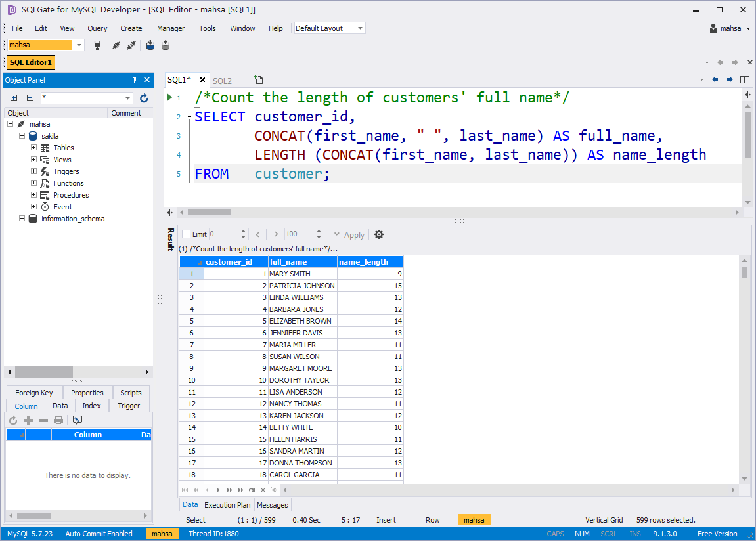
Task: Click the database server connection toolbar icon
Action: pyautogui.click(x=97, y=45)
